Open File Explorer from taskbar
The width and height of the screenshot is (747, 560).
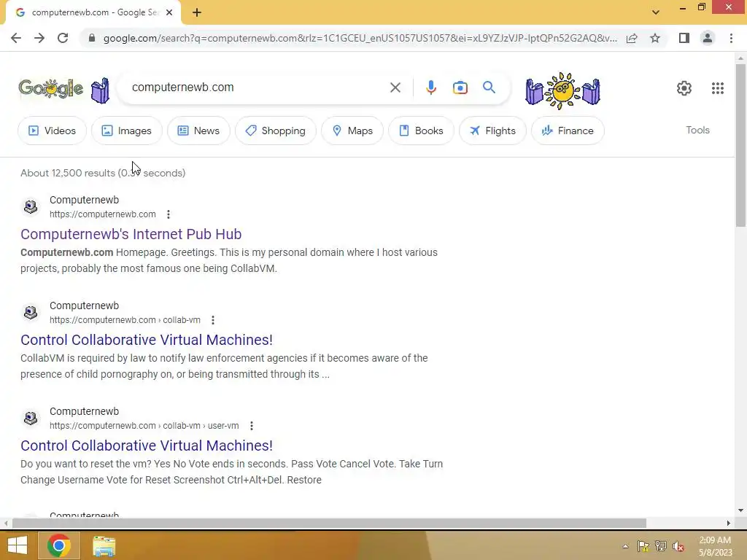click(x=104, y=545)
